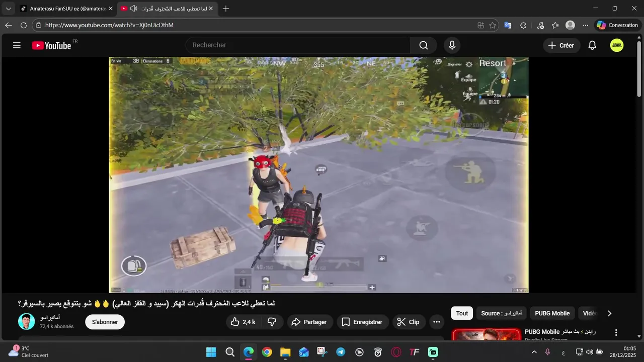Open the Snipping Tool taskbar icon

(x=323, y=352)
